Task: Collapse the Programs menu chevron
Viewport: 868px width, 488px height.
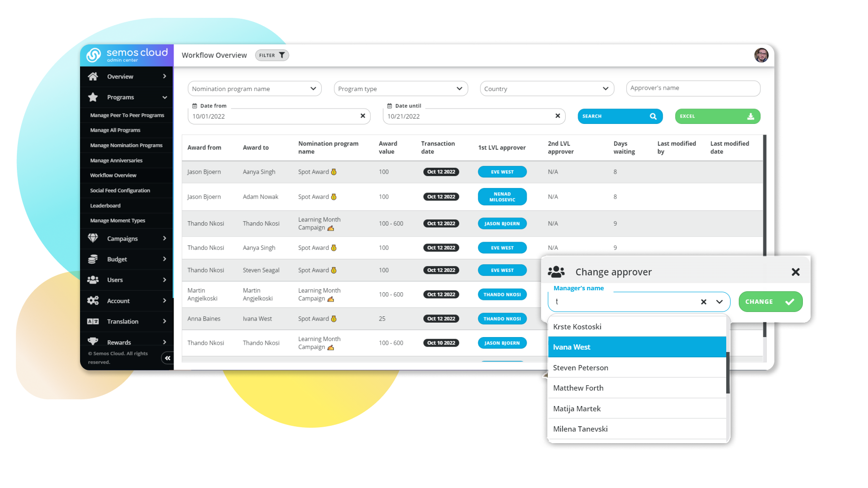Action: tap(164, 97)
